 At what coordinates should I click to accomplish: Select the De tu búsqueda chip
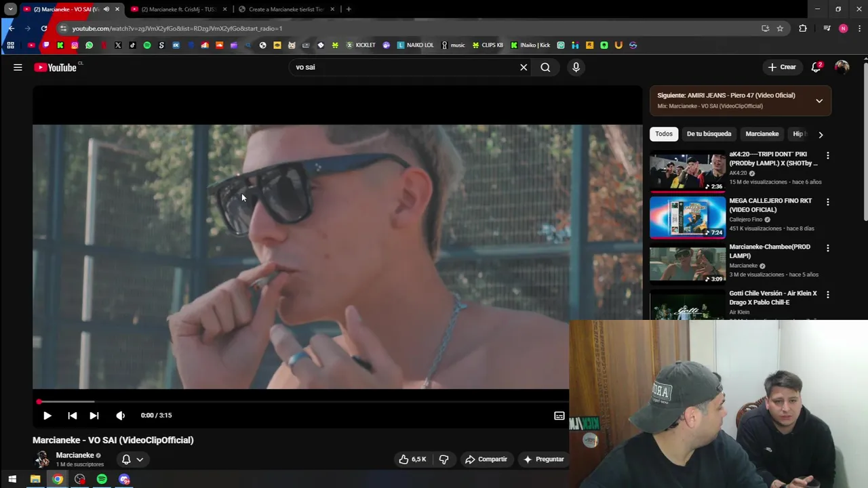point(709,134)
